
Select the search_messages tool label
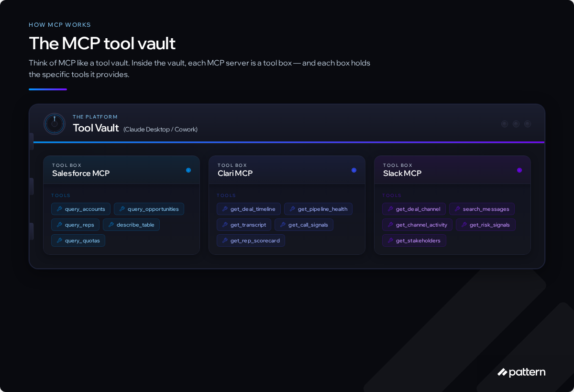tap(486, 209)
